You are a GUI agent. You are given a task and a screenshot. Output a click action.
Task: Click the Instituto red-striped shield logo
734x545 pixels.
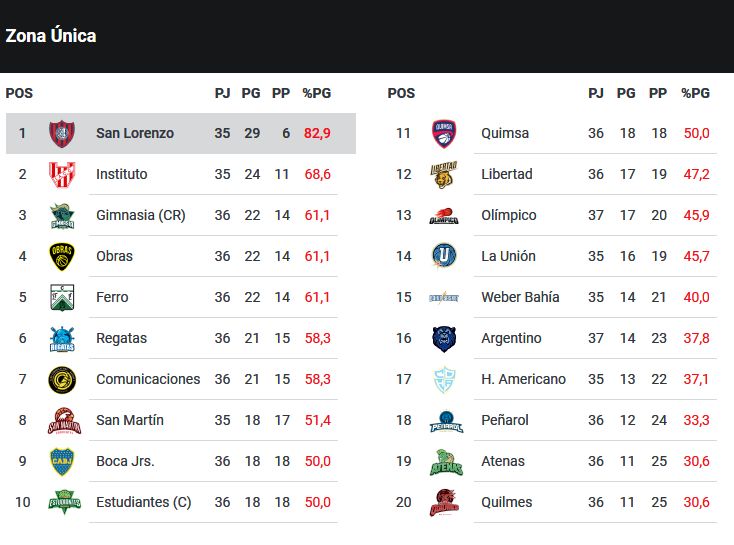pyautogui.click(x=62, y=175)
